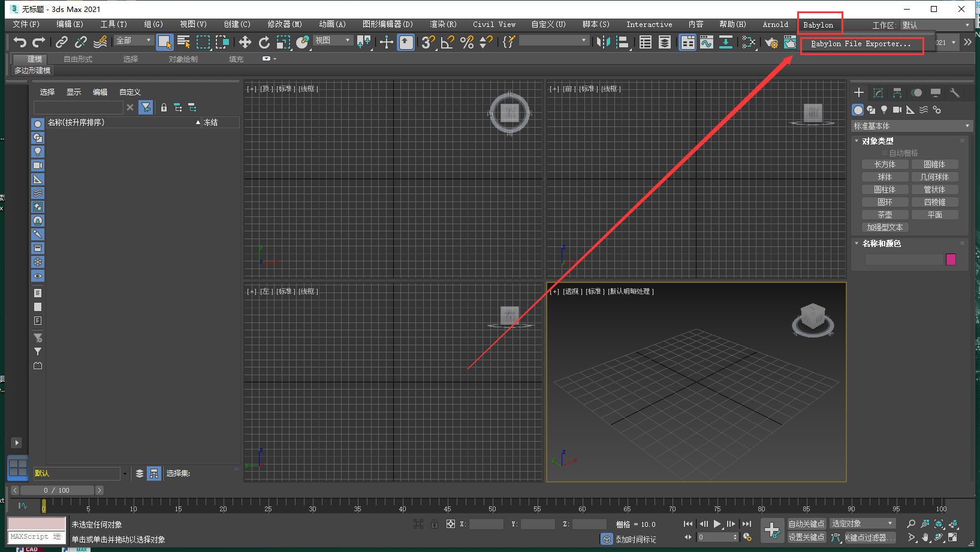Open the Hierarchy panel wrench icon
This screenshot has width=980, height=552.
pyautogui.click(x=955, y=93)
